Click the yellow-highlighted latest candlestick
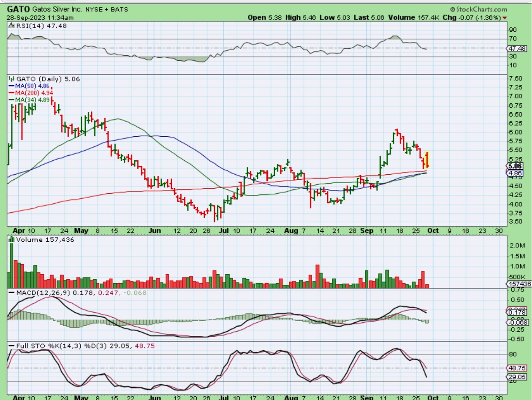532x400 pixels. [427, 160]
